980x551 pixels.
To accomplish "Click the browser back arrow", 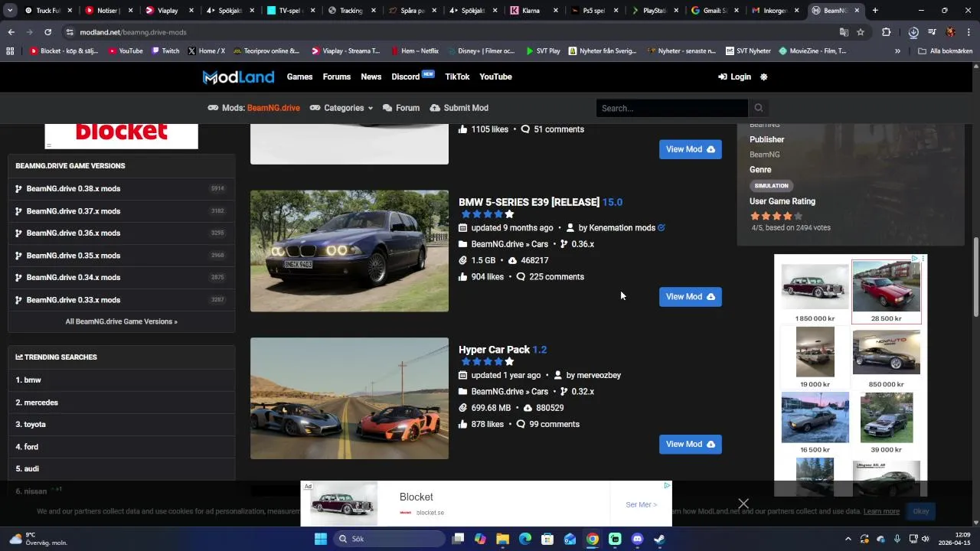I will (11, 32).
